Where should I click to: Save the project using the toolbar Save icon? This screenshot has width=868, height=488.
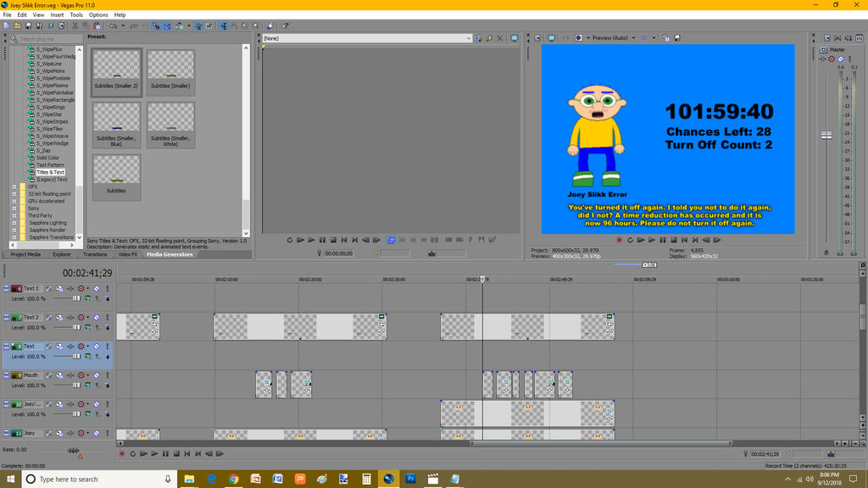(x=28, y=25)
